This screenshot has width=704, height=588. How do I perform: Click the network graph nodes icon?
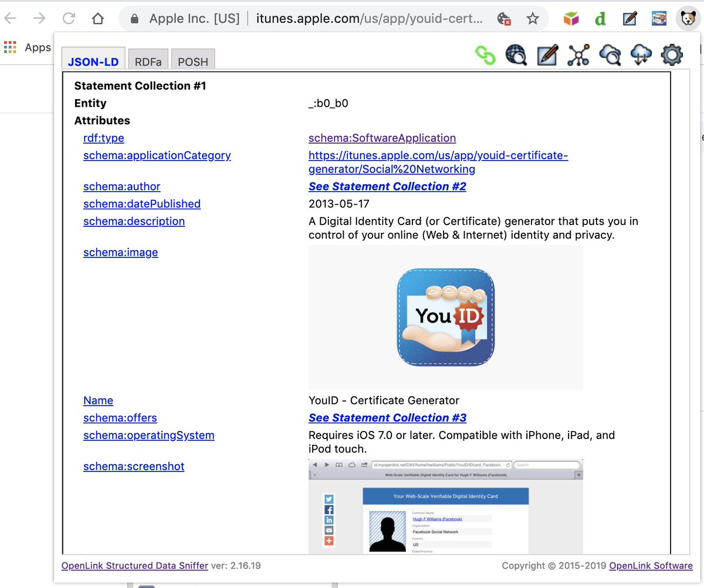(x=578, y=55)
